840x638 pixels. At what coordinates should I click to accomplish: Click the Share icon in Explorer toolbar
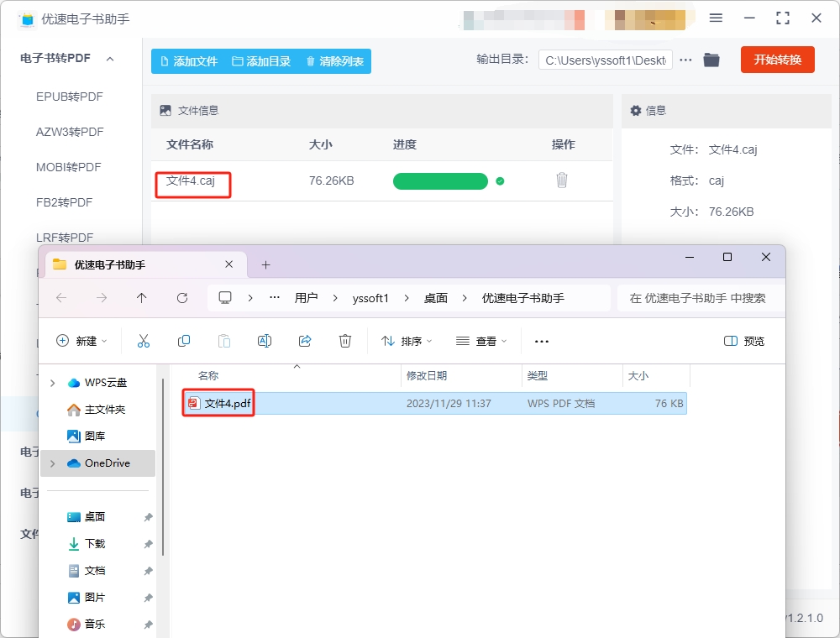305,341
